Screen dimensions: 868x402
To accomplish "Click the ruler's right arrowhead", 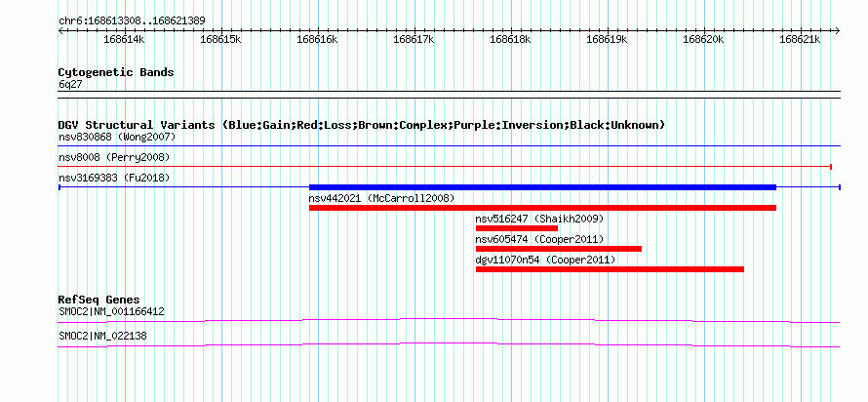I will 838,30.
